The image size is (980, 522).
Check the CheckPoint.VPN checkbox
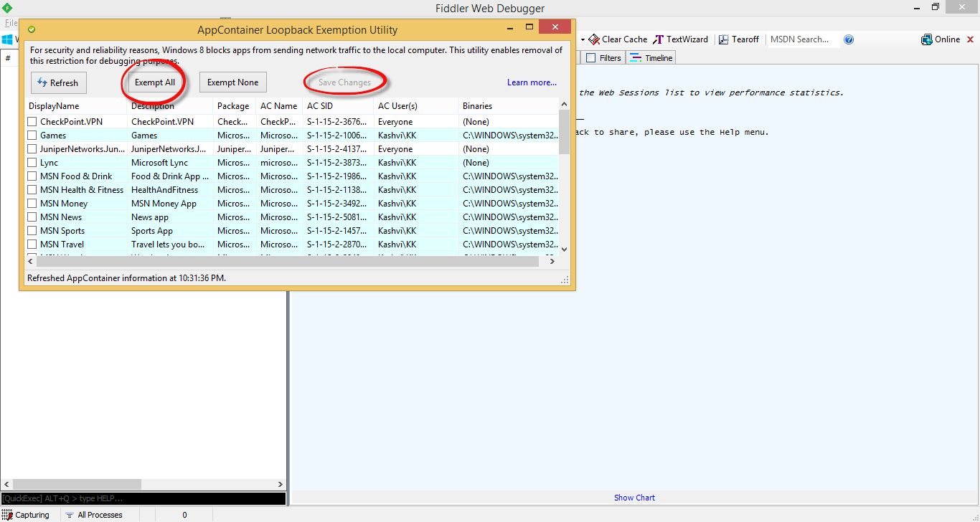(x=32, y=122)
